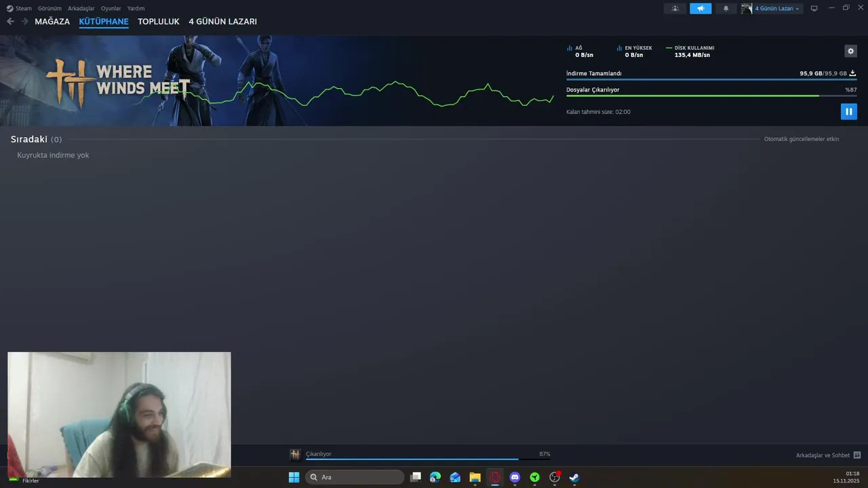This screenshot has height=488, width=868.
Task: Open Steam from the taskbar
Action: pos(574,477)
